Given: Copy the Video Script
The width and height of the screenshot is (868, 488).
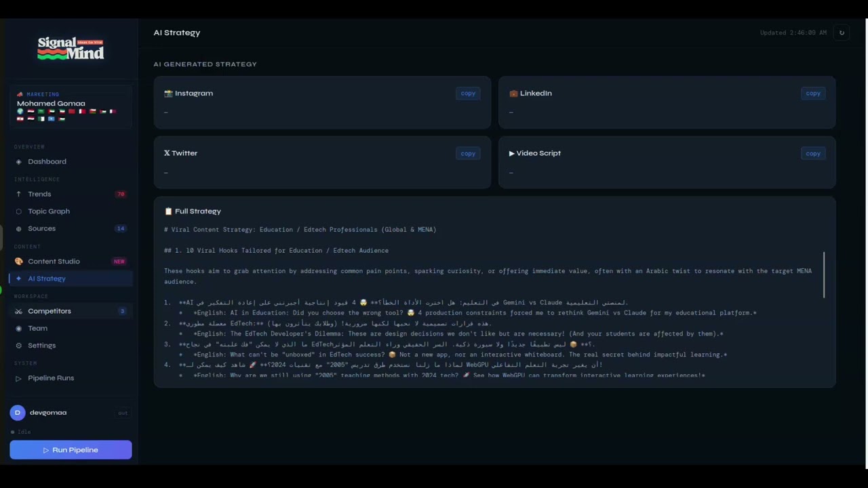Looking at the screenshot, I should pyautogui.click(x=813, y=153).
